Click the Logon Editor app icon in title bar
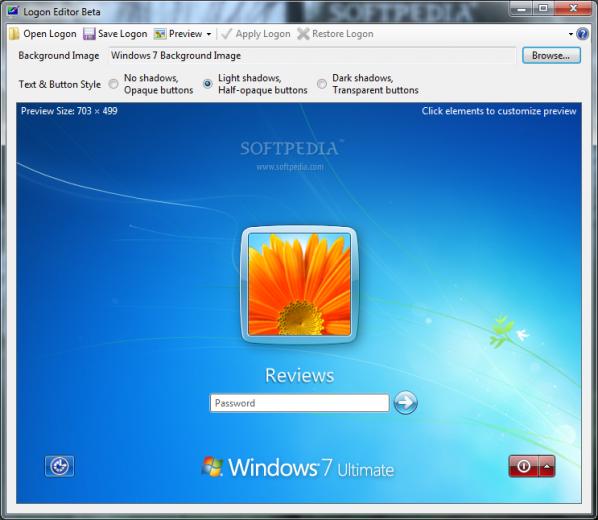The width and height of the screenshot is (598, 520). [13, 11]
